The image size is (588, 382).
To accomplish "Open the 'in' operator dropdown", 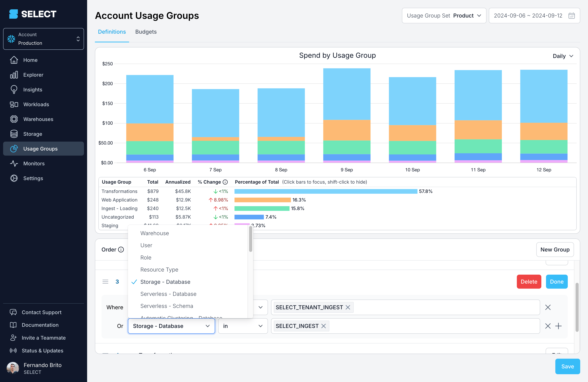I will (x=243, y=326).
